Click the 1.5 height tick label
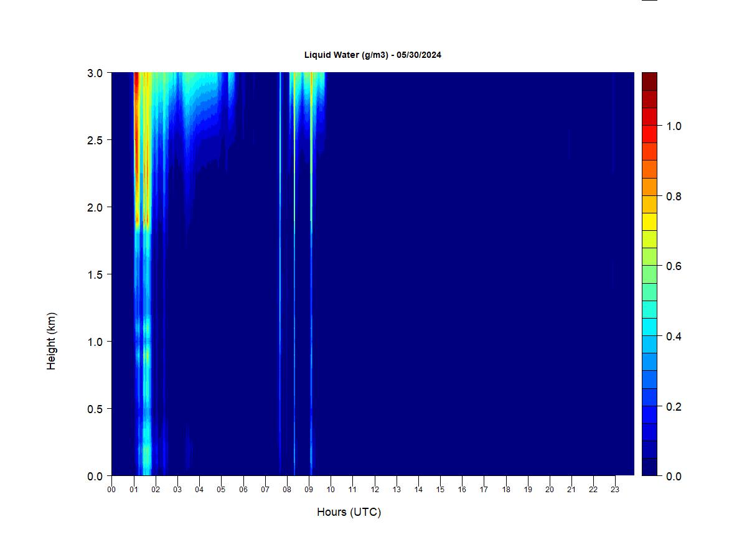Viewport: 747px width, 560px height. [x=95, y=274]
